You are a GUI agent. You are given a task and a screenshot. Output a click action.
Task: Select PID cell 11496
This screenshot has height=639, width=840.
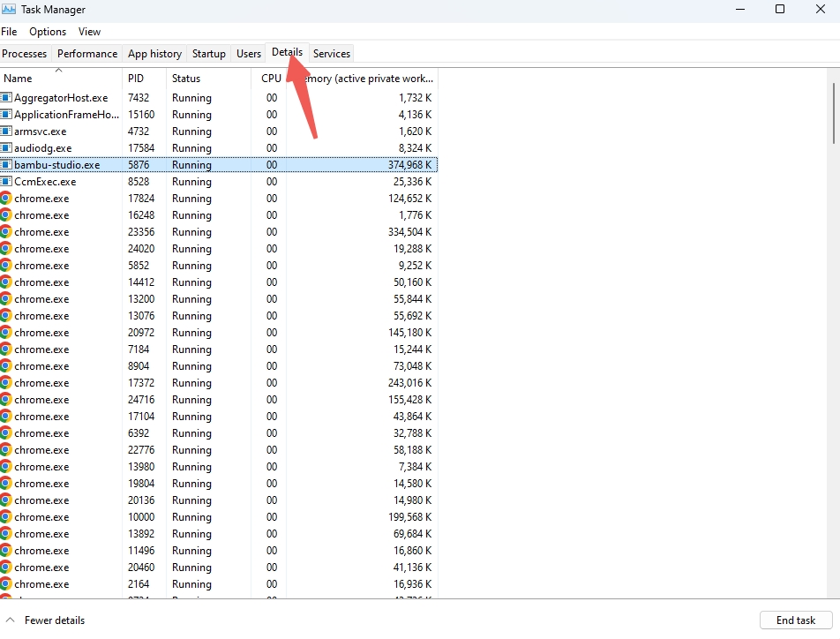coord(141,550)
